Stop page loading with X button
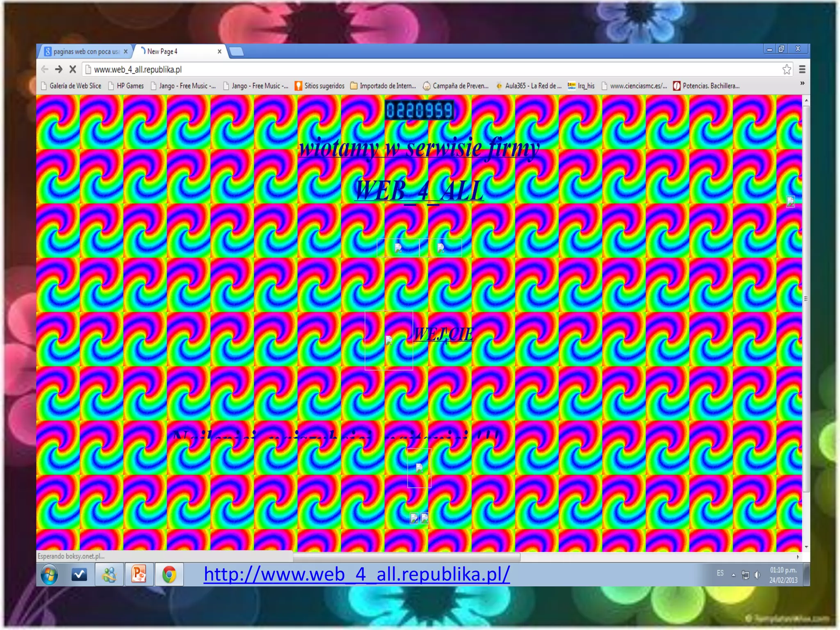 (73, 69)
